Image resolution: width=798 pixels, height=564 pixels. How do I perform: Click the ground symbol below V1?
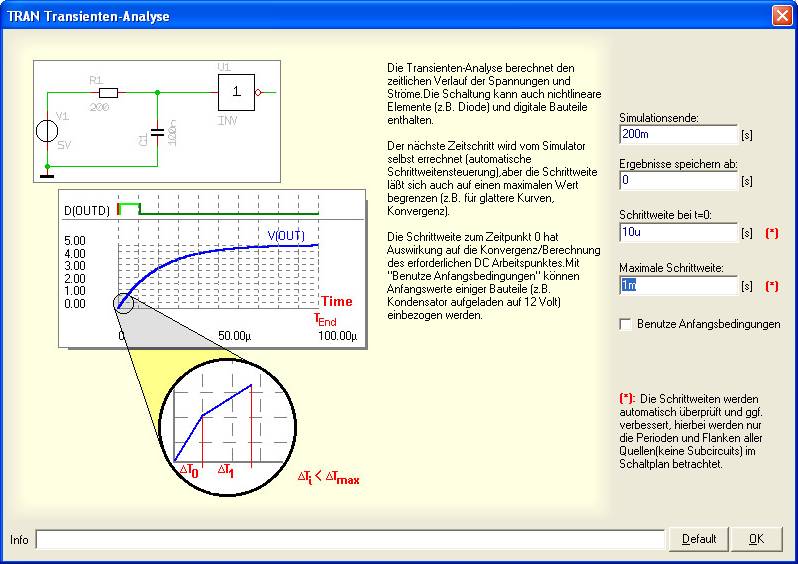47,176
